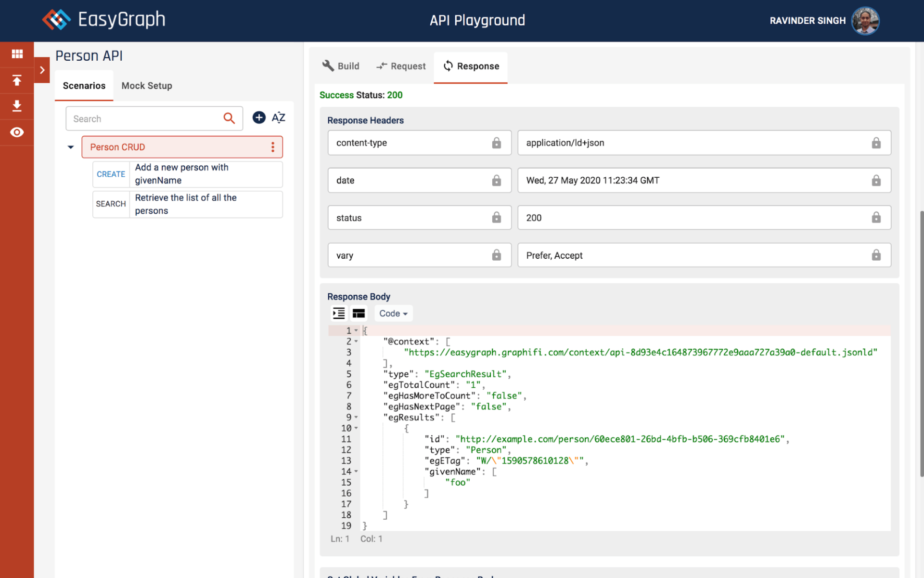Screen dimensions: 924x578
Task: Click the search magnifier icon
Action: [229, 118]
